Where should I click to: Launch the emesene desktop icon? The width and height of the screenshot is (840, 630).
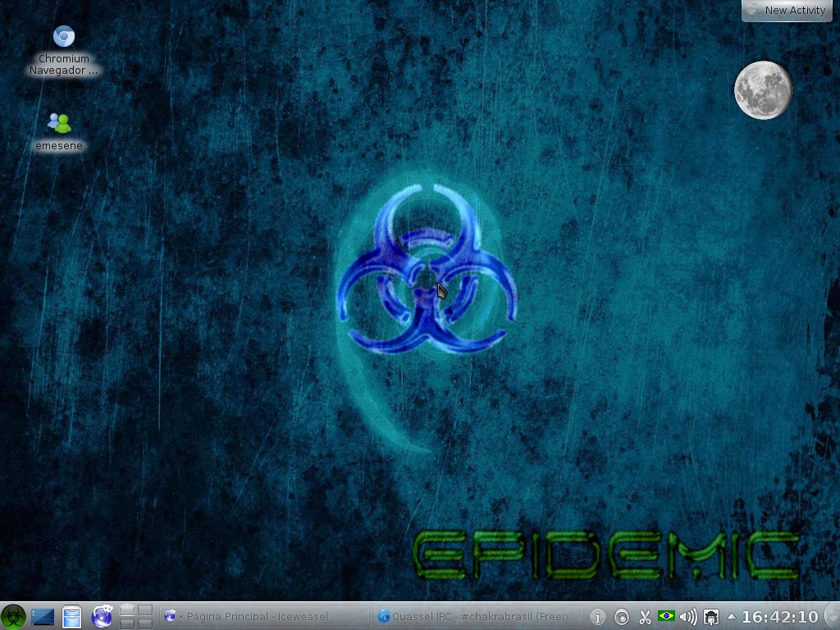[x=59, y=131]
